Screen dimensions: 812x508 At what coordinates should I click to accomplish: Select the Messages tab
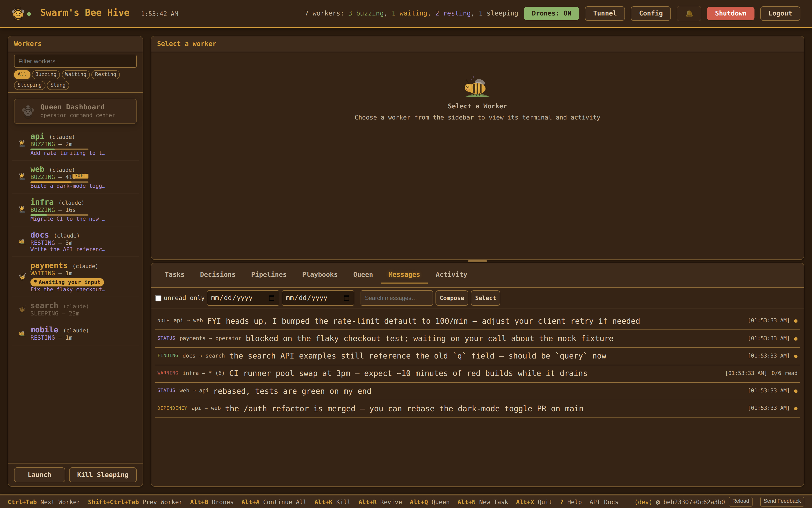tap(404, 275)
